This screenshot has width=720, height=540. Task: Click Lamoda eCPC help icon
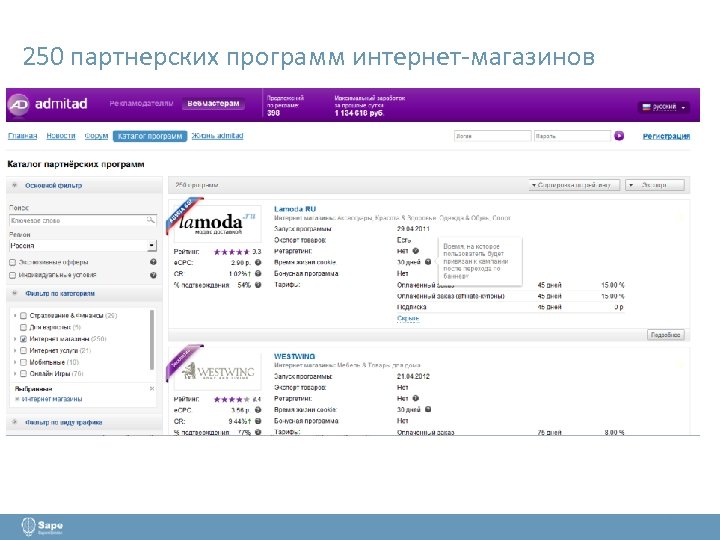[258, 263]
